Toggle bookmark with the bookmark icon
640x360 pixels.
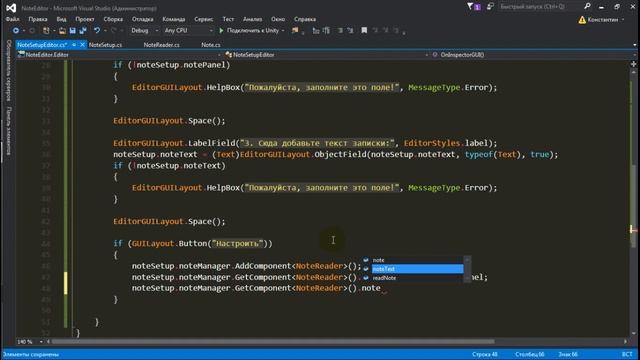(x=364, y=31)
